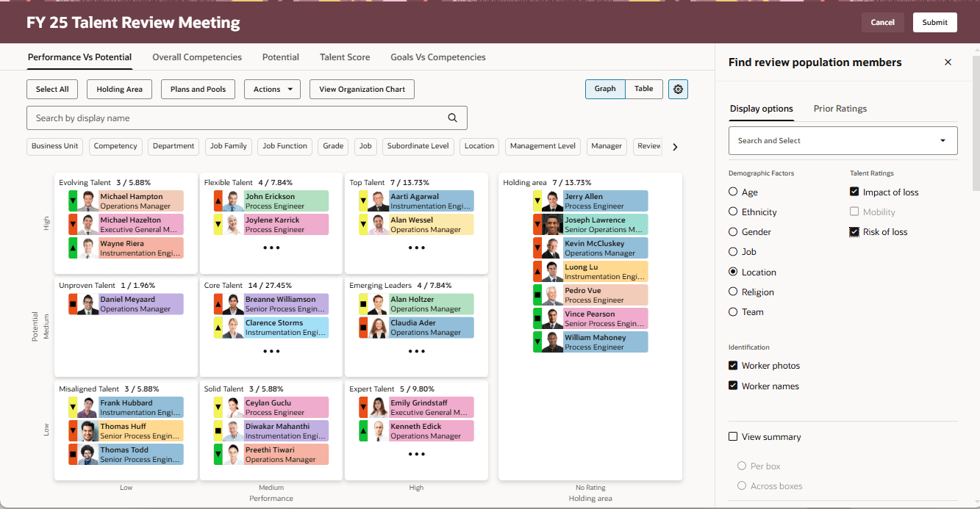Open the Actions dropdown
This screenshot has width=980, height=509.
[271, 88]
